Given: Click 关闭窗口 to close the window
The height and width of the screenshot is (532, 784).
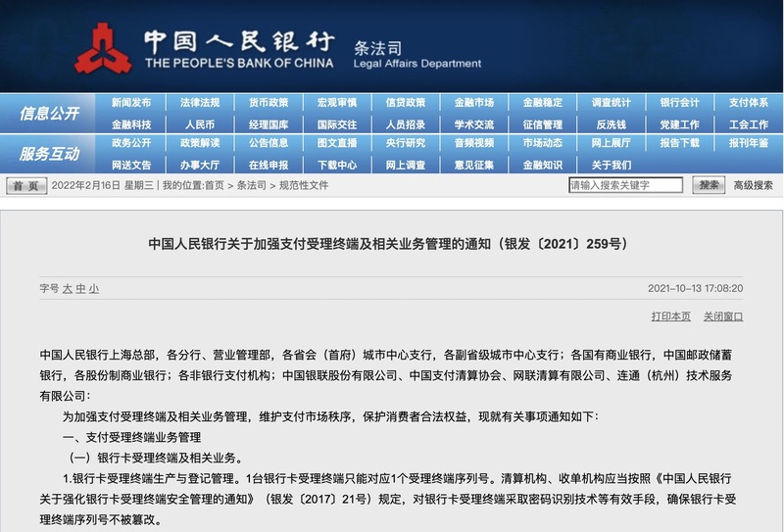Looking at the screenshot, I should tap(723, 316).
